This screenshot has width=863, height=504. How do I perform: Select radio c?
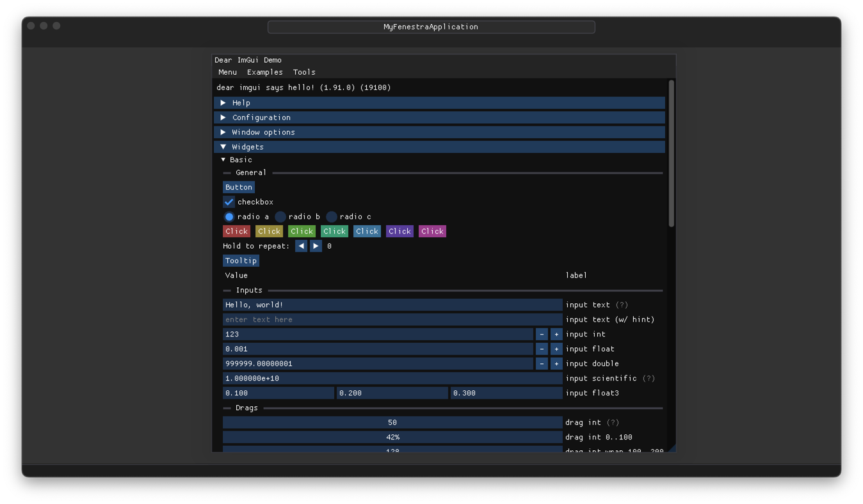pos(331,216)
